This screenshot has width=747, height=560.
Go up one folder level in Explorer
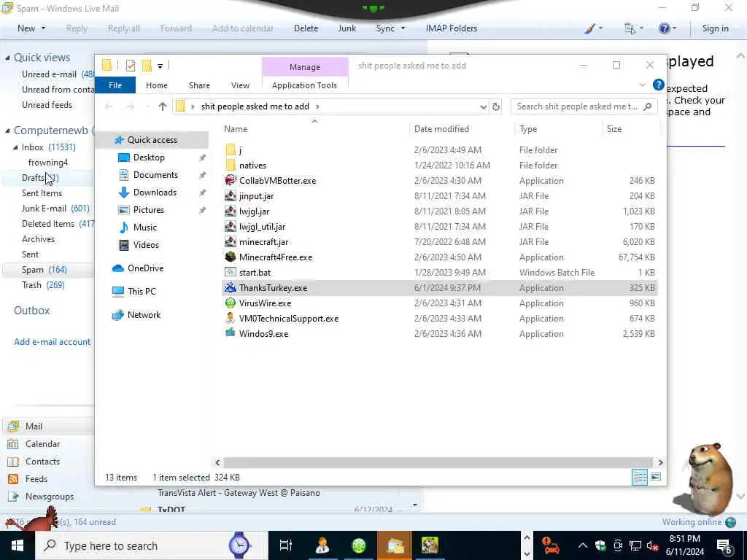tap(163, 106)
